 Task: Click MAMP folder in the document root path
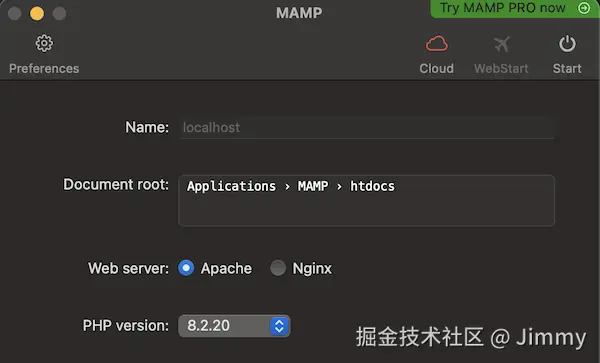[x=313, y=186]
